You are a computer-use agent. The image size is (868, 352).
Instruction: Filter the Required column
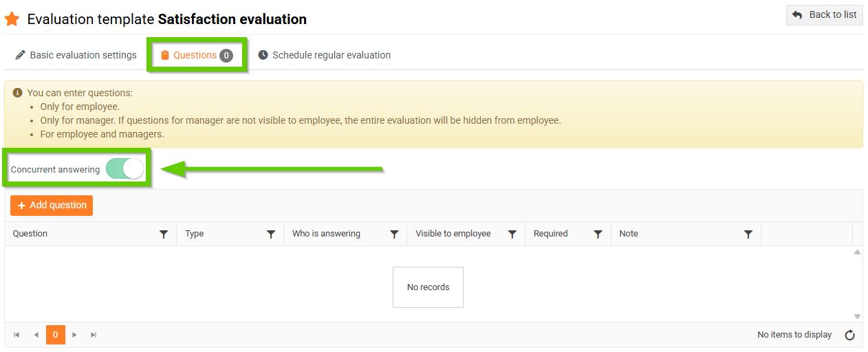[x=598, y=234]
